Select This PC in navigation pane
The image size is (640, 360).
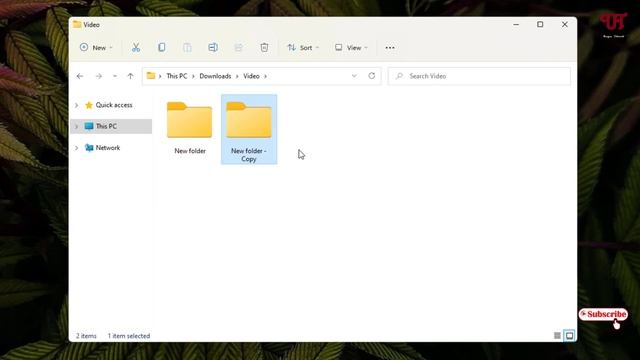click(x=107, y=127)
